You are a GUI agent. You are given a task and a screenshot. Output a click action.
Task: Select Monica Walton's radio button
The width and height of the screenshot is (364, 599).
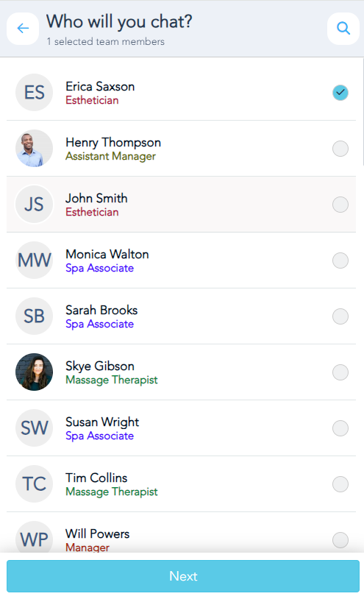coord(340,260)
